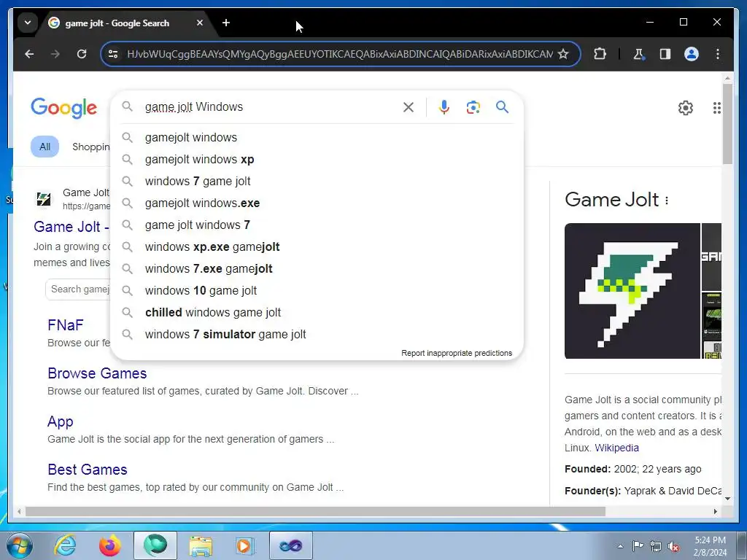
Task: Clear the search box text
Action: click(x=409, y=107)
